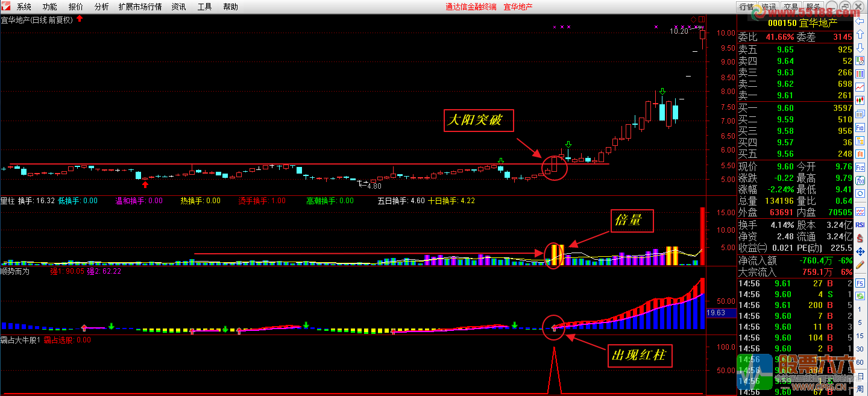Click the 强1: 90.05 indicator value

coord(68,271)
